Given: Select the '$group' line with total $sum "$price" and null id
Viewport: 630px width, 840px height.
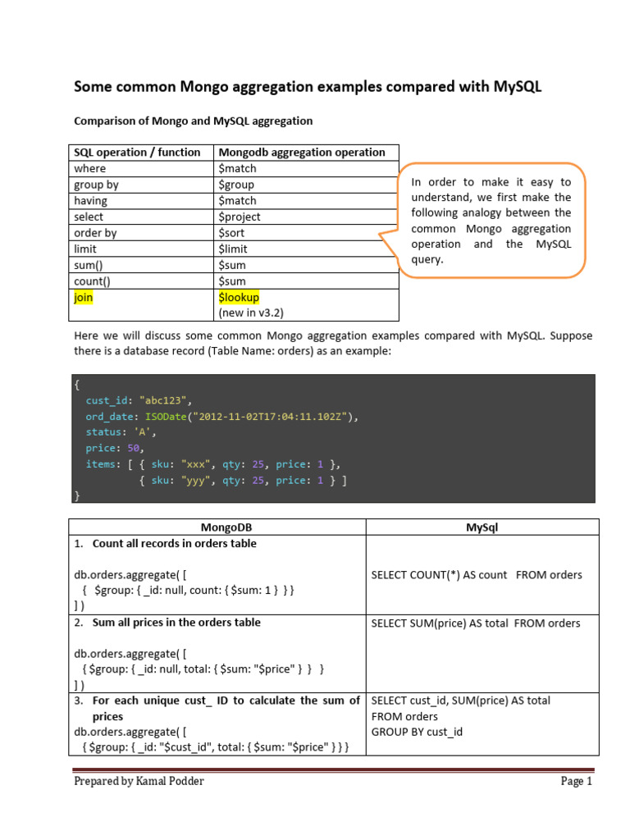Looking at the screenshot, I should click(x=203, y=669).
